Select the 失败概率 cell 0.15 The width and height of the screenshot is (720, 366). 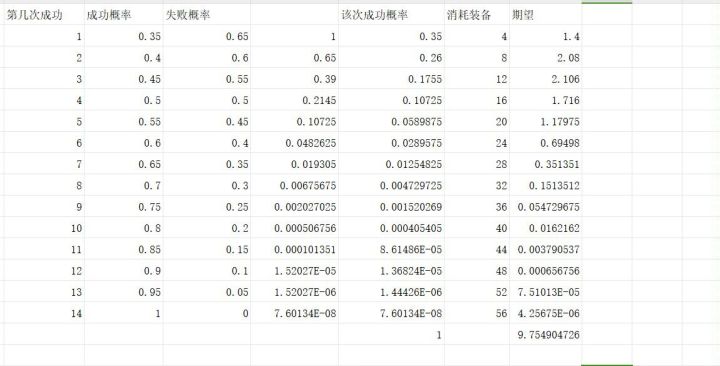tap(207, 249)
